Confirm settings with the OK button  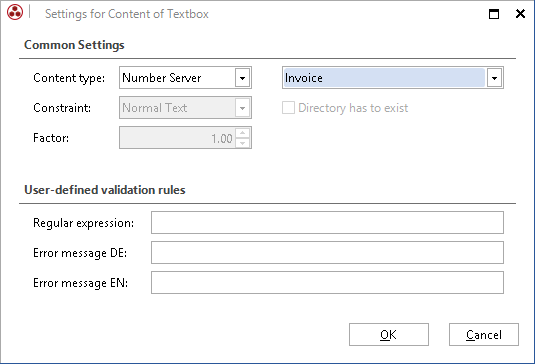tap(389, 335)
